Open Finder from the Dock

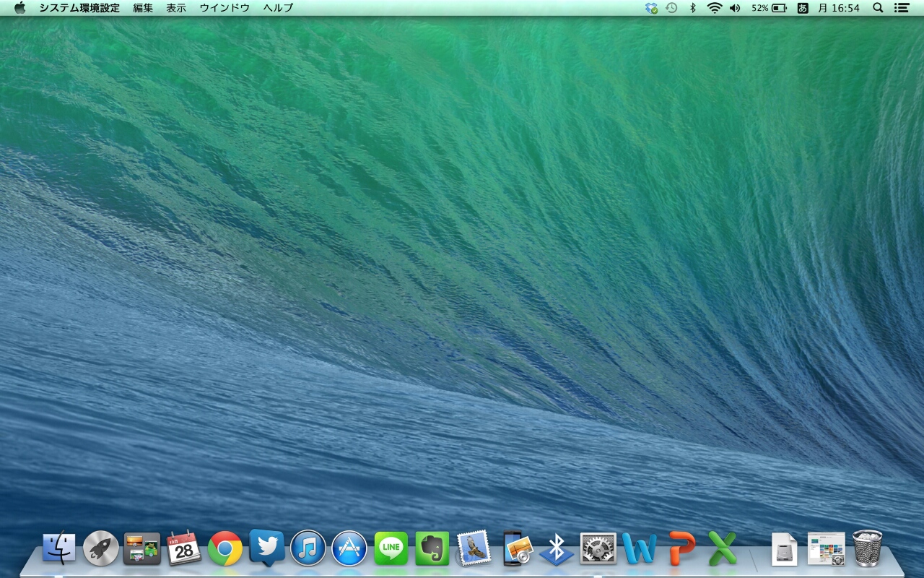[x=59, y=548]
